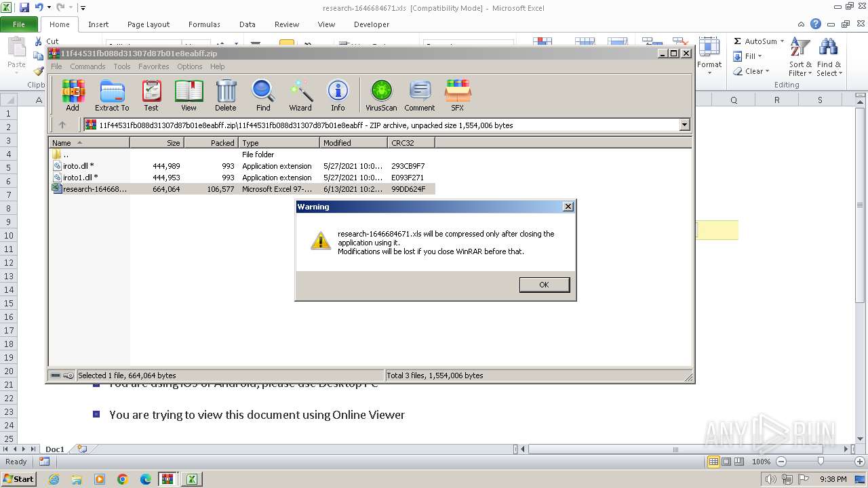The width and height of the screenshot is (868, 488).
Task: Create SFX self-extracting archive
Action: [458, 95]
